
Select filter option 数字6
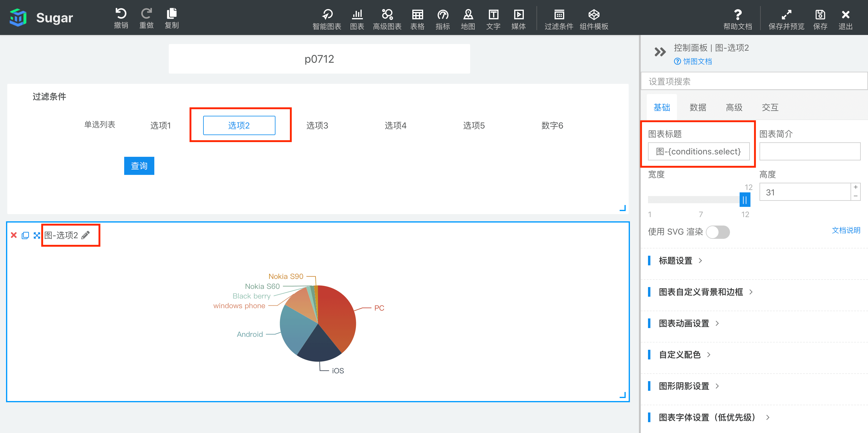click(x=552, y=125)
